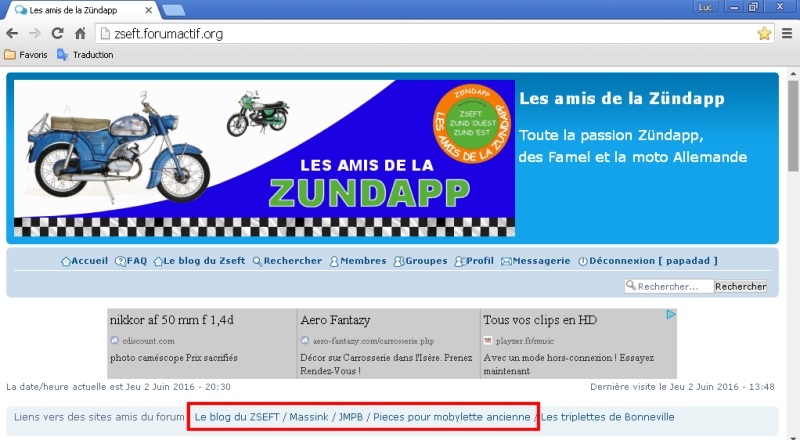
Task: Go to Accueil in forum navigation
Action: click(x=85, y=261)
